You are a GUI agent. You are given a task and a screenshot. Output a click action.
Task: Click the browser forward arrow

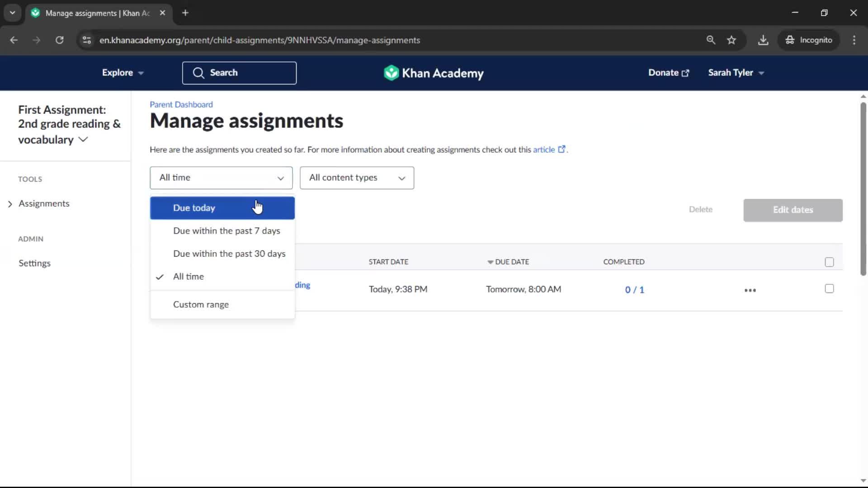(37, 40)
